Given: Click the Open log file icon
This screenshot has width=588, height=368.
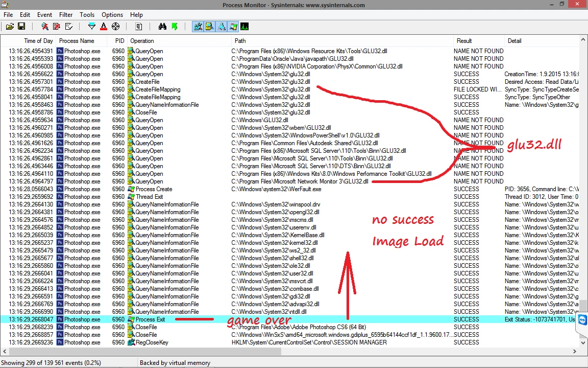Looking at the screenshot, I should tap(10, 26).
